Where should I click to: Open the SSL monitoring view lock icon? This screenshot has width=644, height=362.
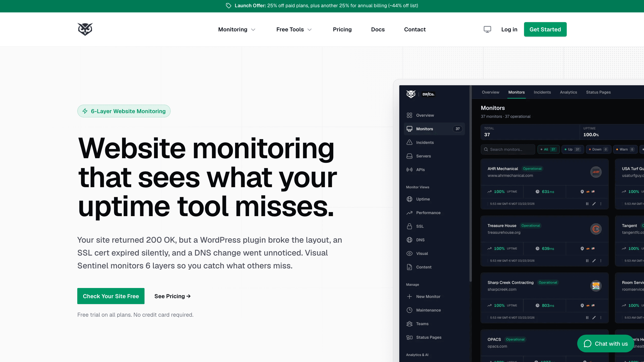point(409,226)
